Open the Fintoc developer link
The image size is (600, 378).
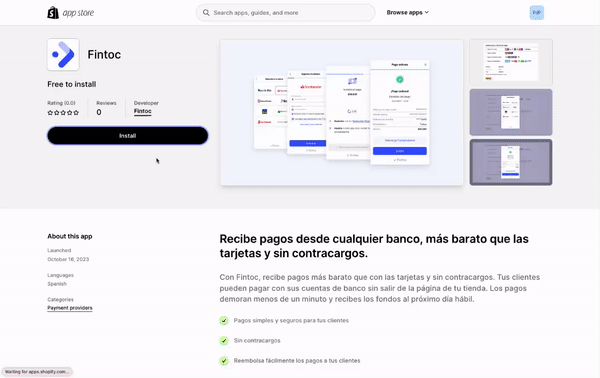[x=143, y=111]
